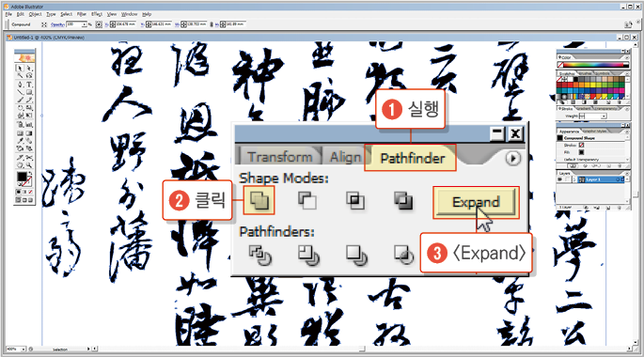Image resolution: width=644 pixels, height=357 pixels.
Task: Switch to the Graphic Styles tab
Action: click(x=596, y=131)
